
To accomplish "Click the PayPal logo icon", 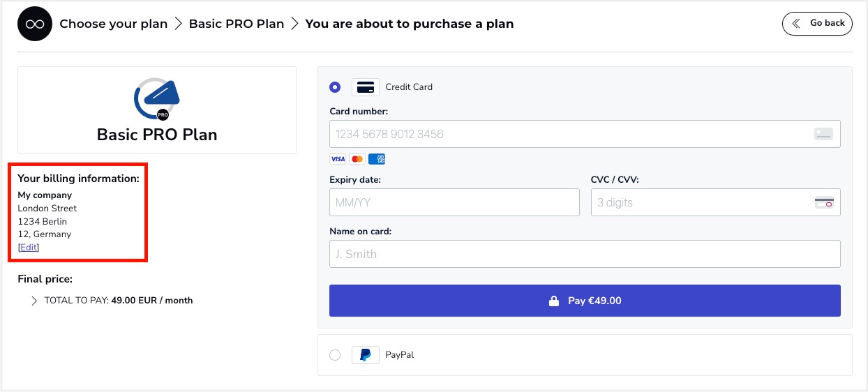I will [x=366, y=355].
